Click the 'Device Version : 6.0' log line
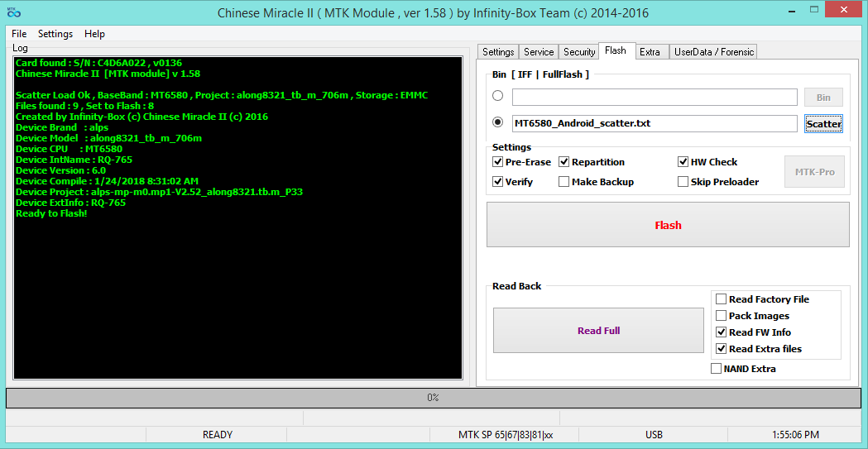The height and width of the screenshot is (449, 868). click(60, 170)
